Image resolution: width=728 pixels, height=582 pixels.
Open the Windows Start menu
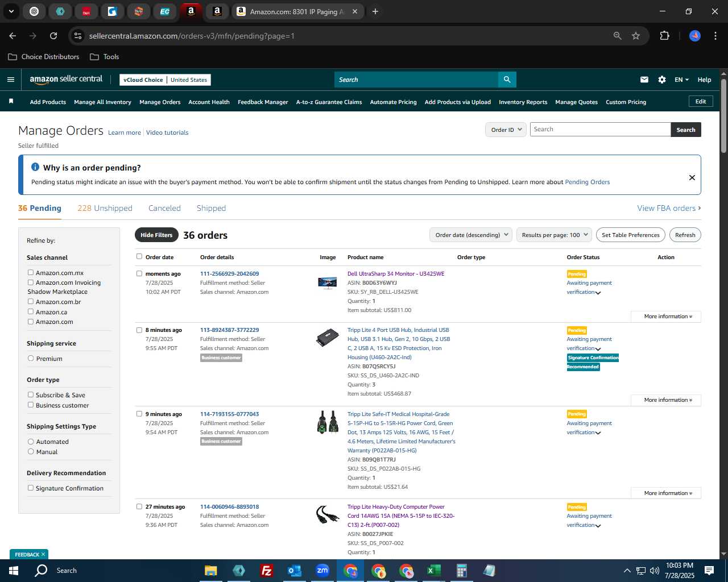point(14,571)
